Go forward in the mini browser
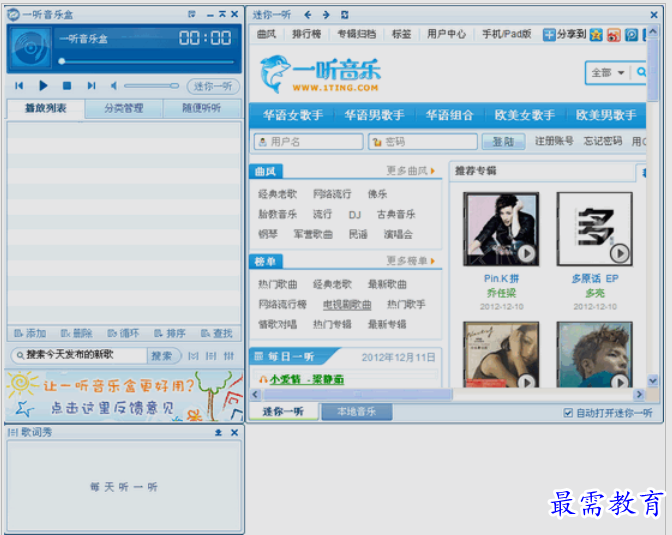This screenshot has height=535, width=672. [x=326, y=15]
